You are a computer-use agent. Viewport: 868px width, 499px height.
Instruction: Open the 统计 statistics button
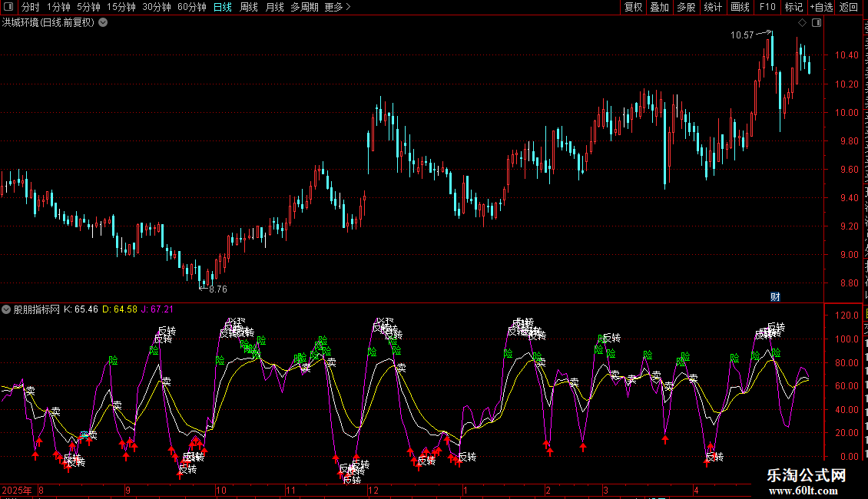(712, 7)
